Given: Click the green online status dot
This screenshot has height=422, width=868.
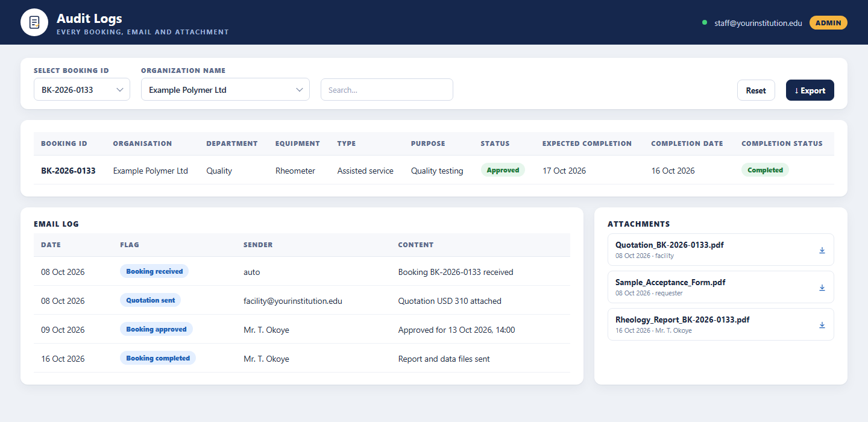Looking at the screenshot, I should [705, 22].
